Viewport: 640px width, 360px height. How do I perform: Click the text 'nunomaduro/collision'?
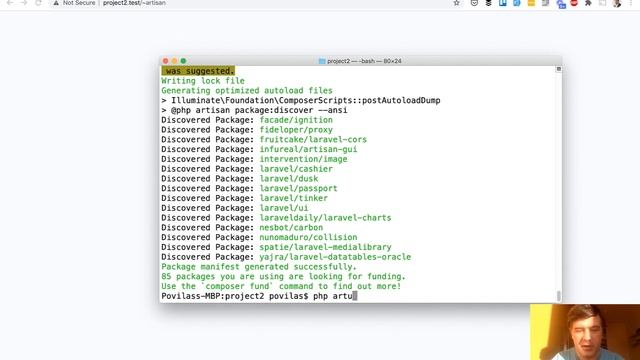point(308,238)
